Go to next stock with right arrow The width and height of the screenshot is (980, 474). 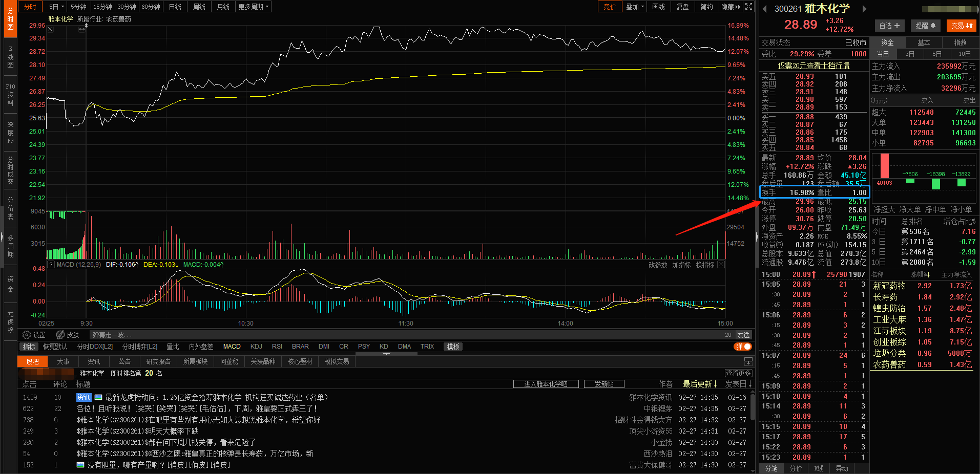(864, 9)
